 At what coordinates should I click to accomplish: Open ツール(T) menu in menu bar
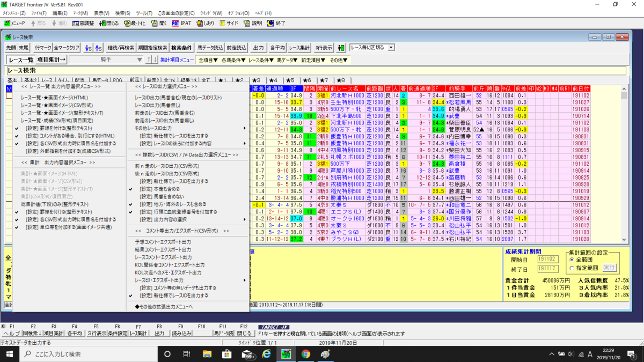pos(144,13)
